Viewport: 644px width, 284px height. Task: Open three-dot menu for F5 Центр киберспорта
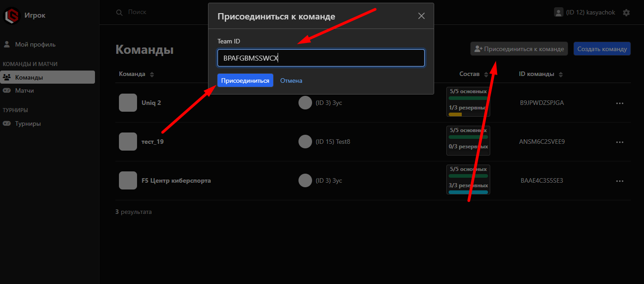[x=620, y=181]
